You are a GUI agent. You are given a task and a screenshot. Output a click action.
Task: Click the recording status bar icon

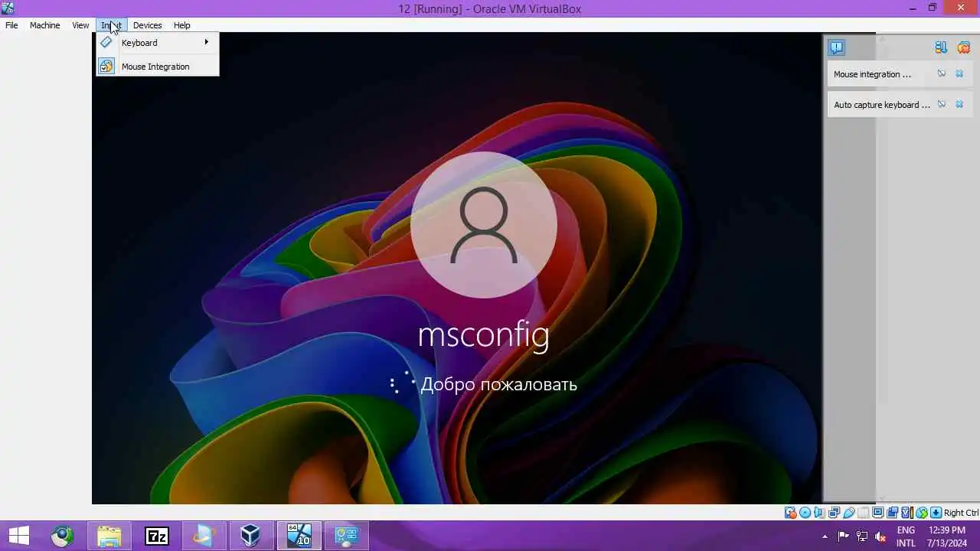point(892,513)
